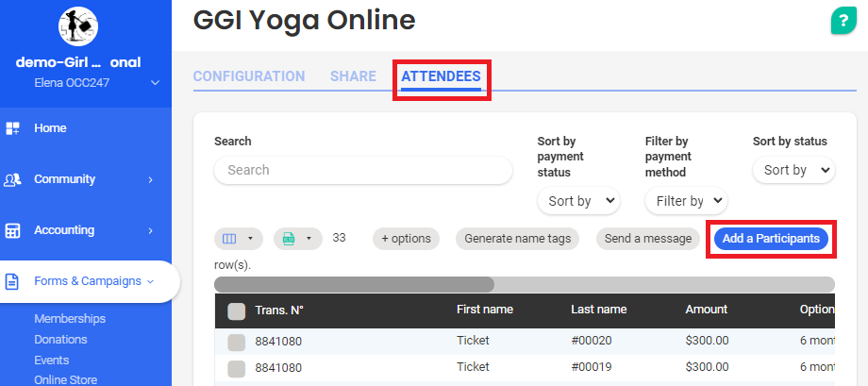
Task: Click into the attendee Search field
Action: [363, 170]
